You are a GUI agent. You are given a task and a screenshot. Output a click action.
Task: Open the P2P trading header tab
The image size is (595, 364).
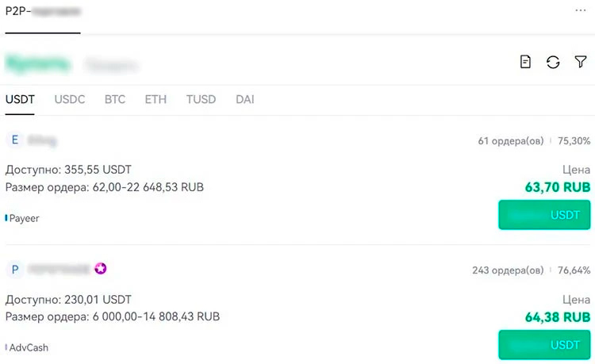click(43, 13)
